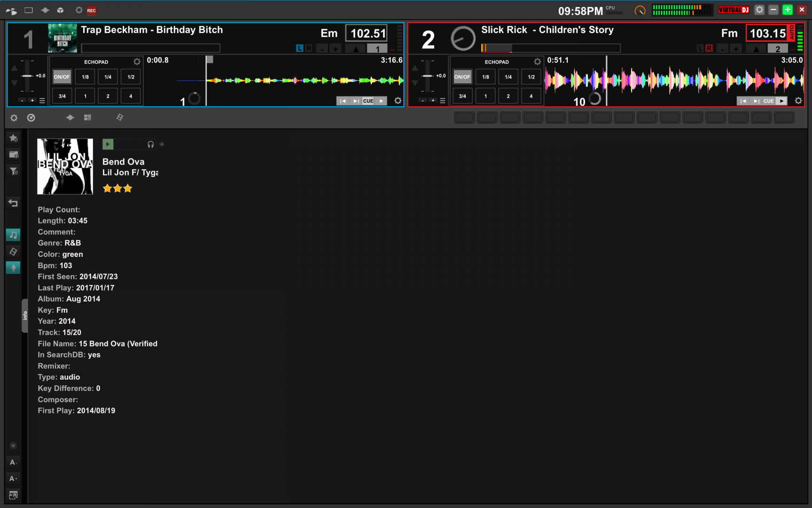Screen dimensions: 812x508
Task: Preview play Bend Ova track
Action: (108, 144)
